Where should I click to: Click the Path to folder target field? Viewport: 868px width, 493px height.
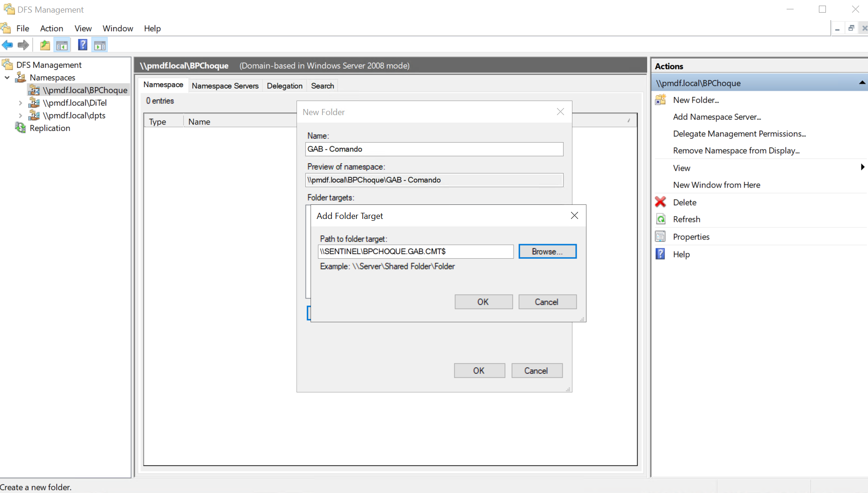coord(415,252)
